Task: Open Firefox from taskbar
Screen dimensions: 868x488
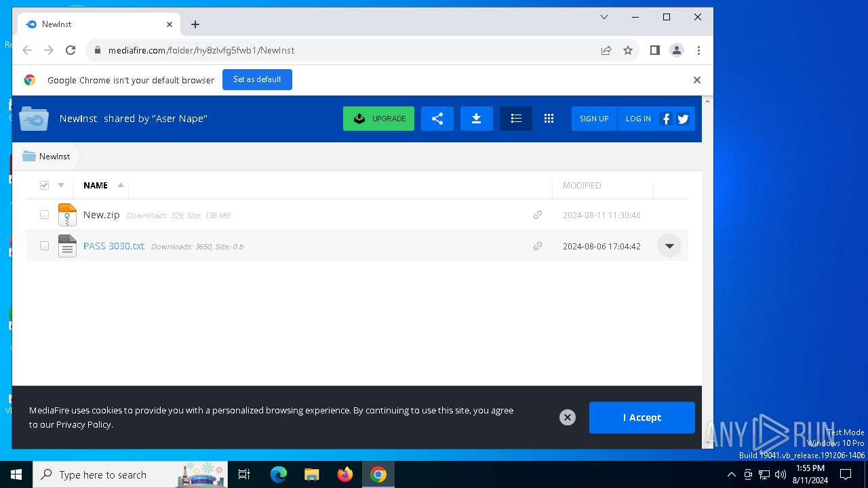Action: click(345, 474)
